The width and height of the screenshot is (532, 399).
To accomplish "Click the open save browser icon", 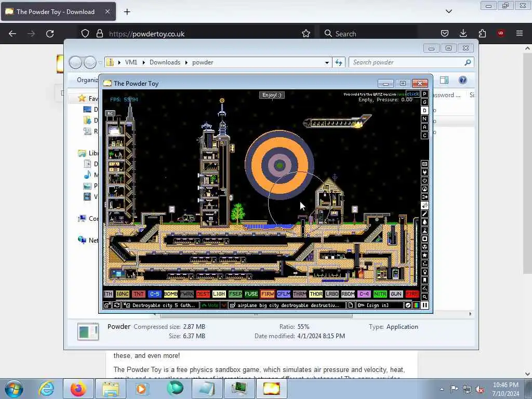I will [107, 305].
